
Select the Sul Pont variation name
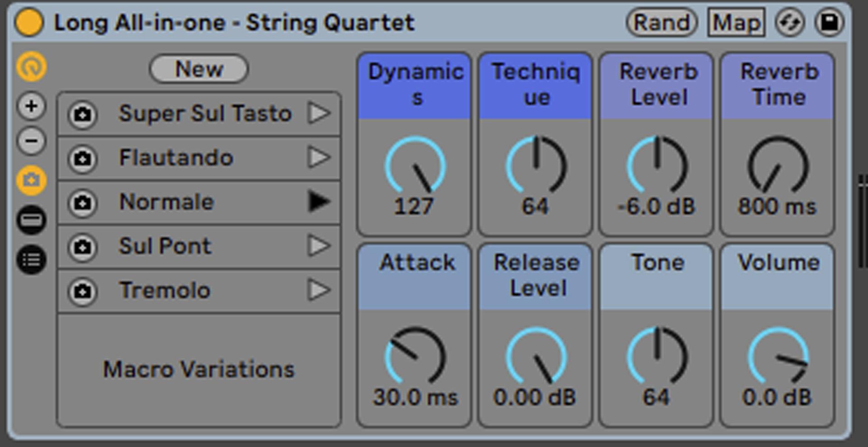[165, 247]
